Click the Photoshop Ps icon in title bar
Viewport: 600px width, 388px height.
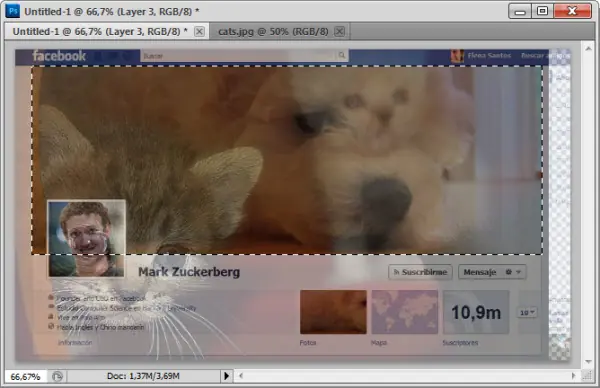click(12, 11)
